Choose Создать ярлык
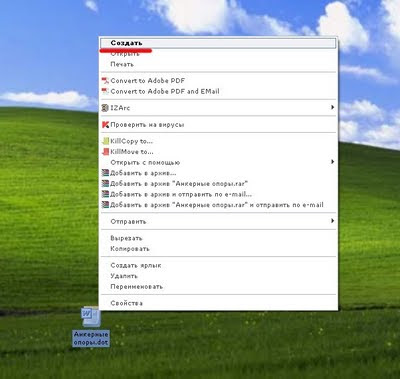Screen dimensions: 400x379 pos(218,265)
